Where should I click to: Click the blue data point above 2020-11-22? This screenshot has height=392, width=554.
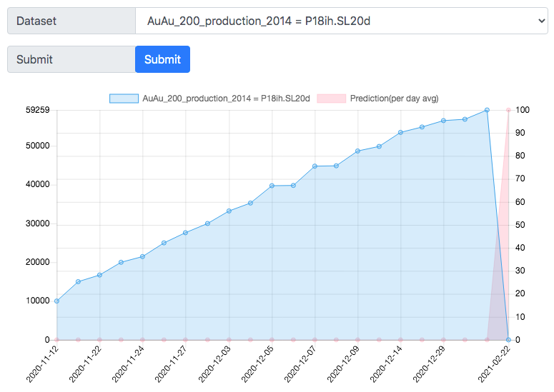coord(99,275)
